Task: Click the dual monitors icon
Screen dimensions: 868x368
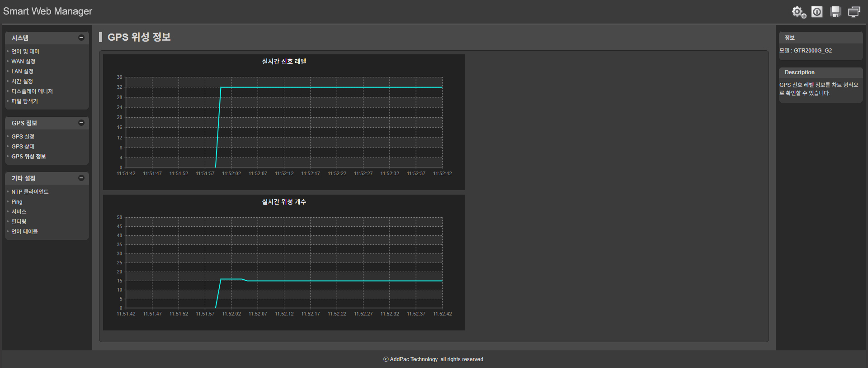Action: click(x=854, y=12)
